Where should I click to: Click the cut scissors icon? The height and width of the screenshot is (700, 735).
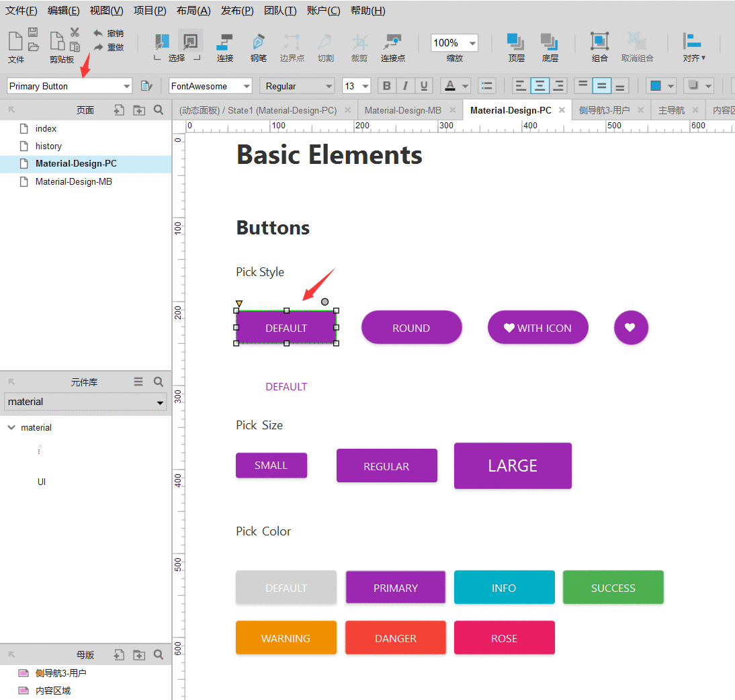(x=75, y=32)
